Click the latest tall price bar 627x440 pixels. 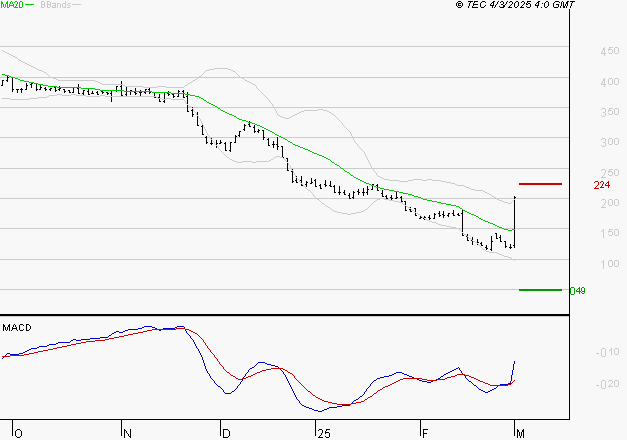[515, 222]
